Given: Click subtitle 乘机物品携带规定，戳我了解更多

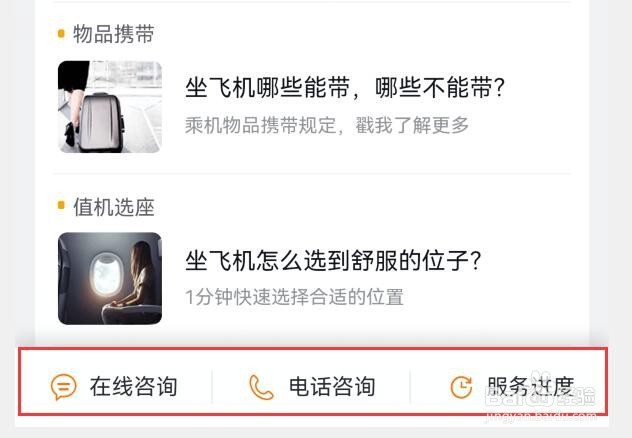Looking at the screenshot, I should pyautogui.click(x=327, y=125).
